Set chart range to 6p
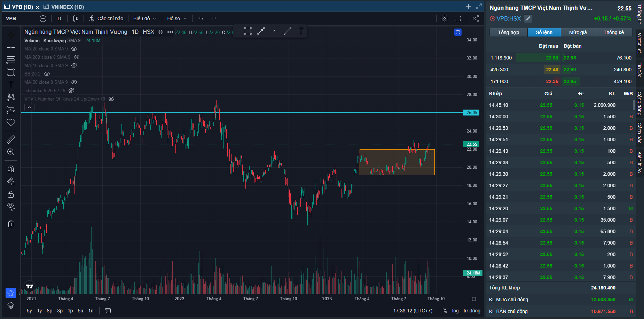The image size is (644, 319). [x=49, y=311]
